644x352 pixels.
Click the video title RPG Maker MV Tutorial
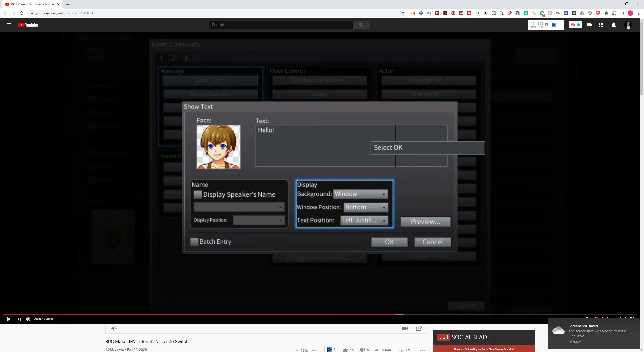147,342
